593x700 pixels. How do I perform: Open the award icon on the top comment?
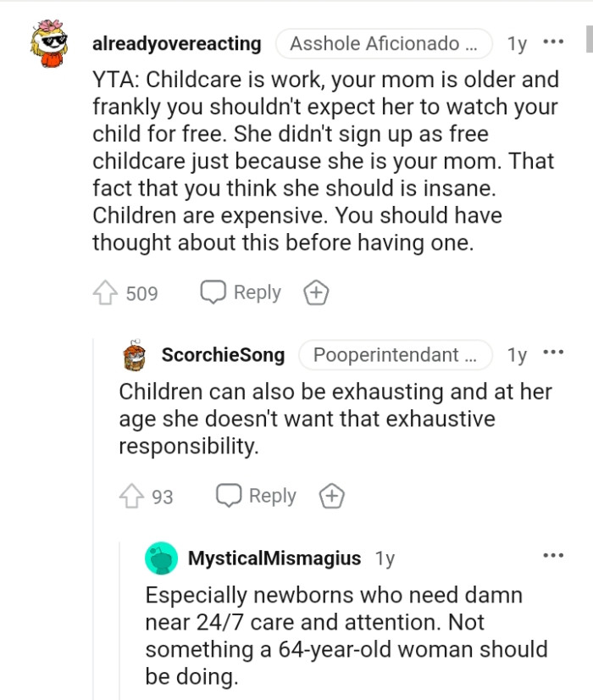tap(316, 292)
